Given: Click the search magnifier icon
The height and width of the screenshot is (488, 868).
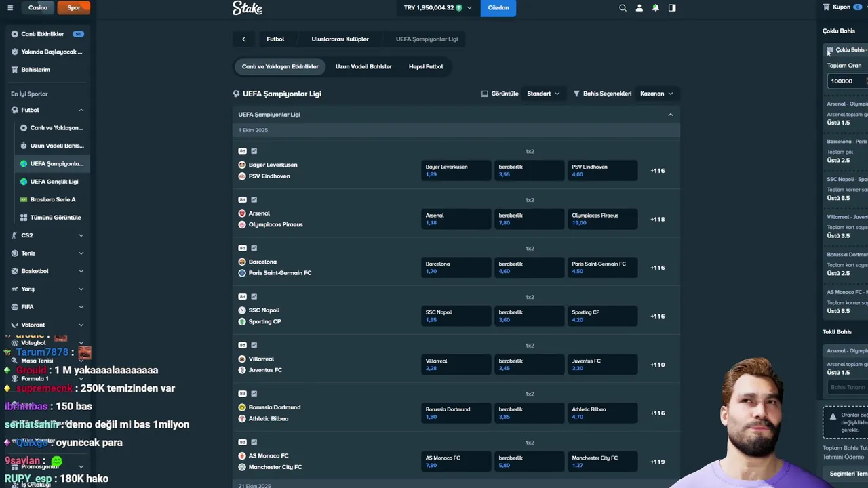Looking at the screenshot, I should [623, 8].
